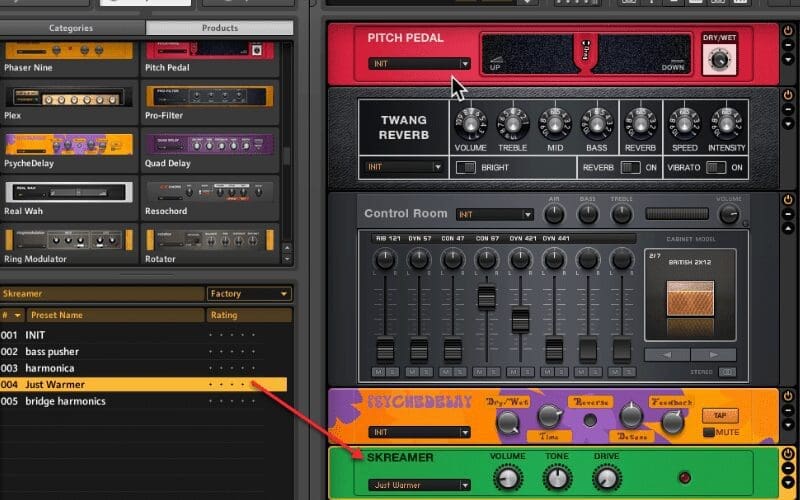Minimize the Skreamer module
The height and width of the screenshot is (500, 800).
(788, 468)
